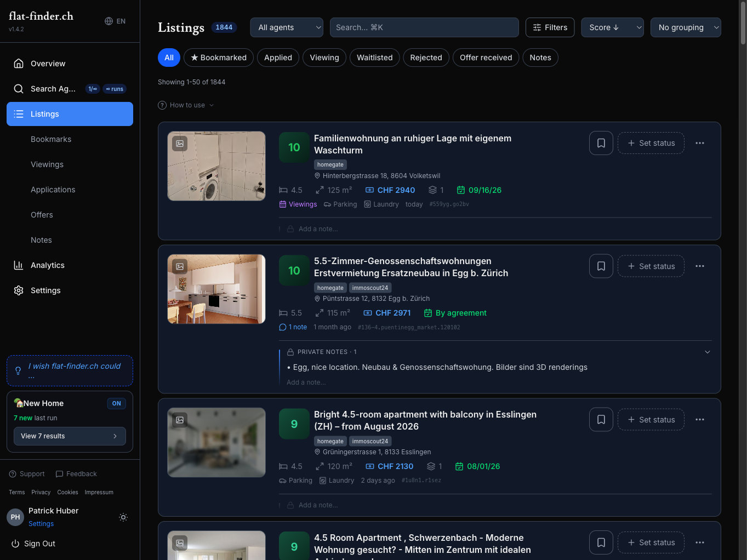This screenshot has height=560, width=747.
Task: Bookmark the Bright 4.5-room apartment Esslingen listing
Action: (601, 420)
